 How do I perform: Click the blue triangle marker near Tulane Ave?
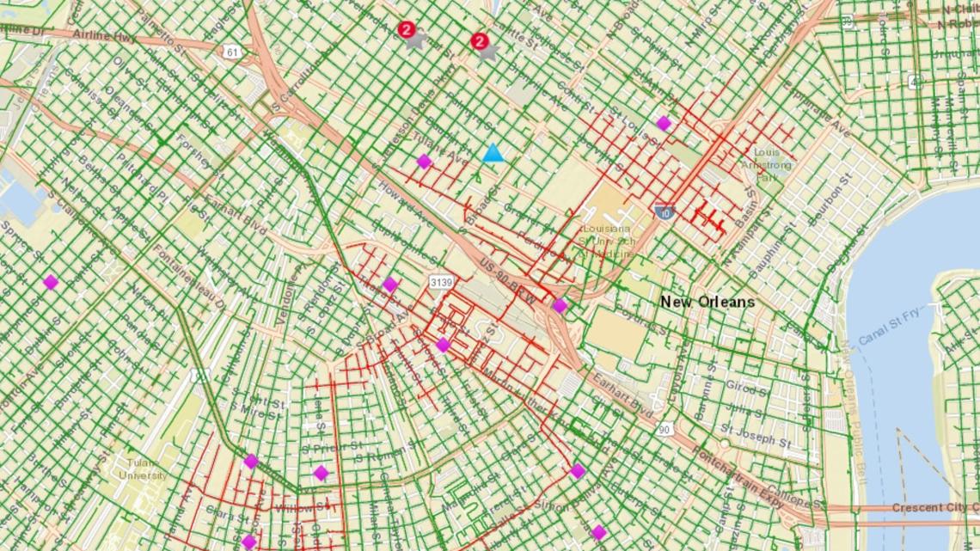coord(493,154)
